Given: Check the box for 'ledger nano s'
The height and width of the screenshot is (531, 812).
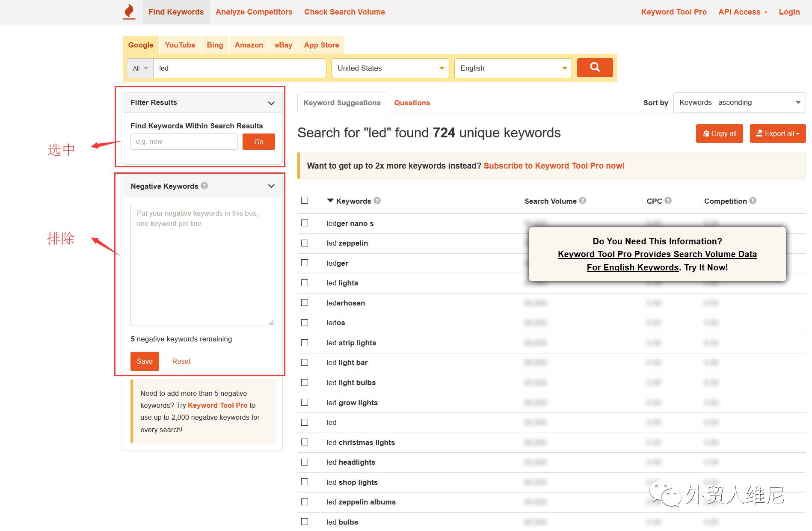Looking at the screenshot, I should click(305, 223).
